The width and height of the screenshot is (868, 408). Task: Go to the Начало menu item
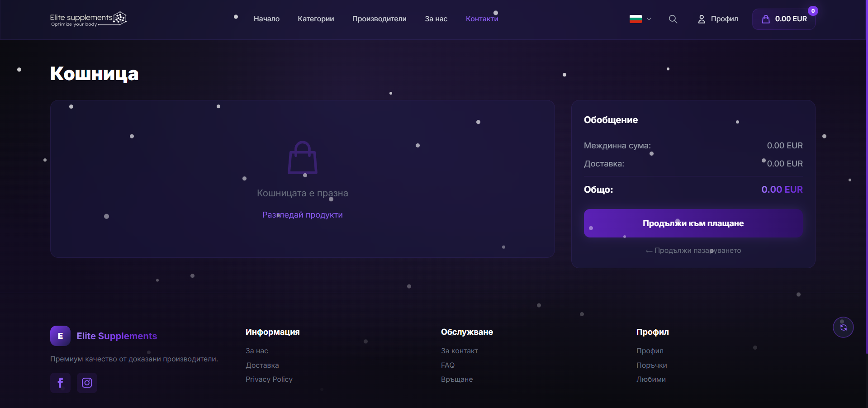coord(266,19)
